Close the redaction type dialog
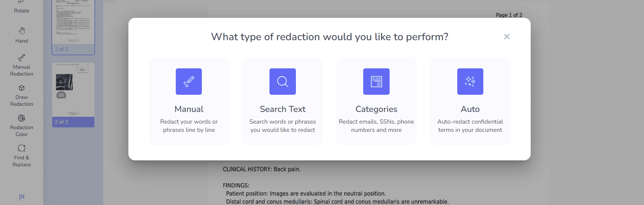The image size is (644, 205). (x=507, y=36)
